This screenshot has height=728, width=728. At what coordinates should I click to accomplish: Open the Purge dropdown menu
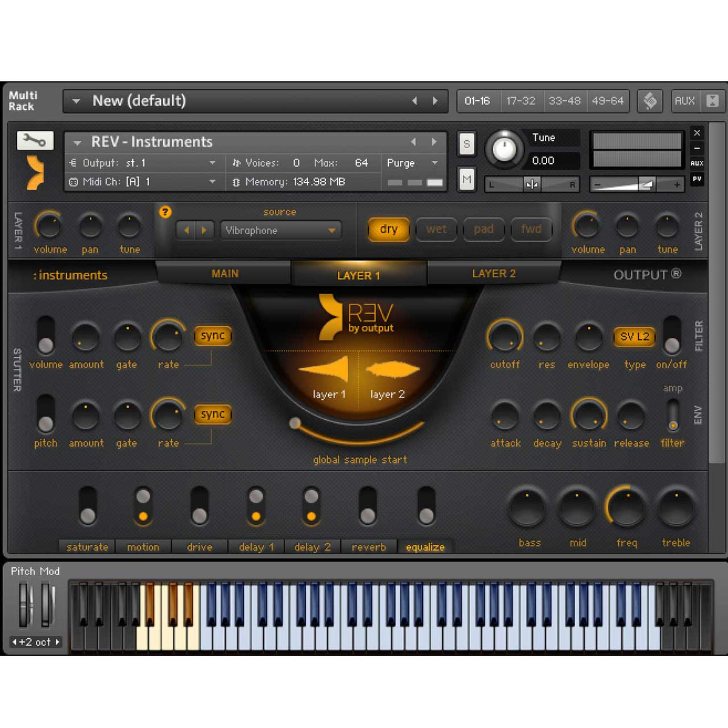pyautogui.click(x=411, y=163)
